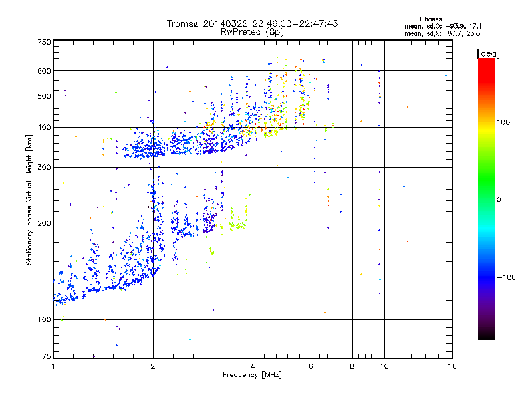Click y-axis tick label '75'
Image resolution: width=532 pixels, height=399 pixels.
pyautogui.click(x=47, y=356)
